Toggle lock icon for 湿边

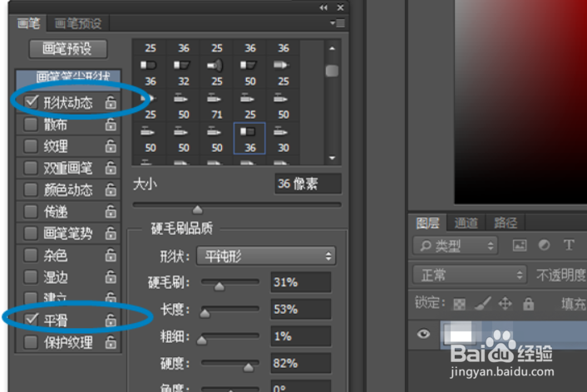111,277
